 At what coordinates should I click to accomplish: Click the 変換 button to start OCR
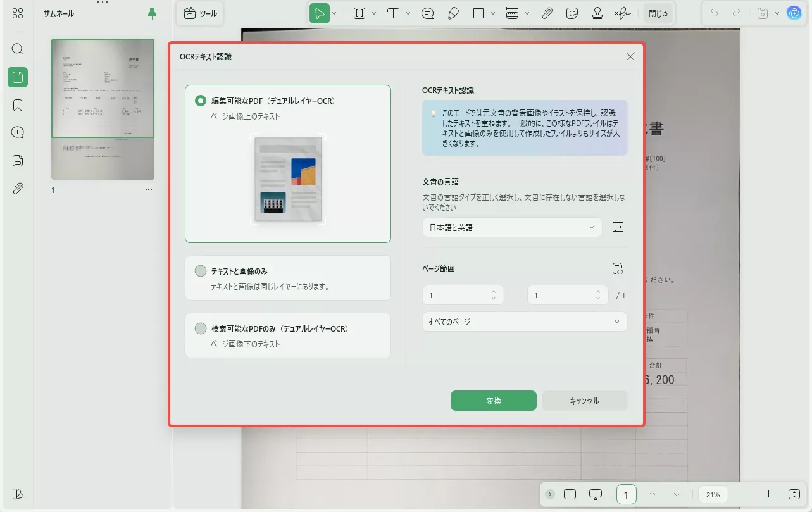point(493,400)
